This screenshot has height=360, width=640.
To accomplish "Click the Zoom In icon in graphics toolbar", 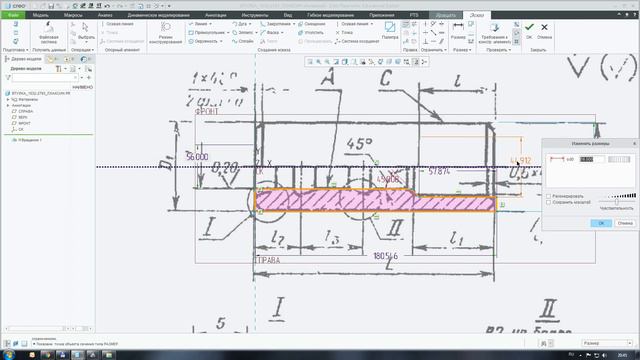I will 318,62.
